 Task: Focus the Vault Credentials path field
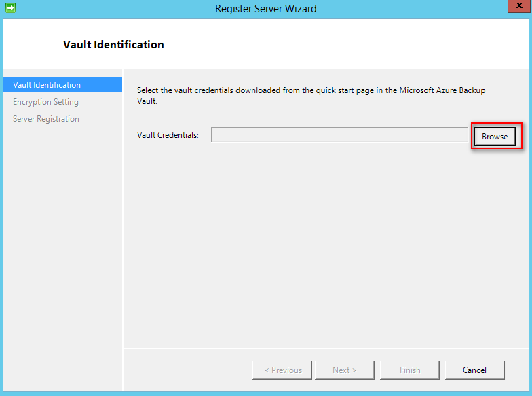[339, 135]
